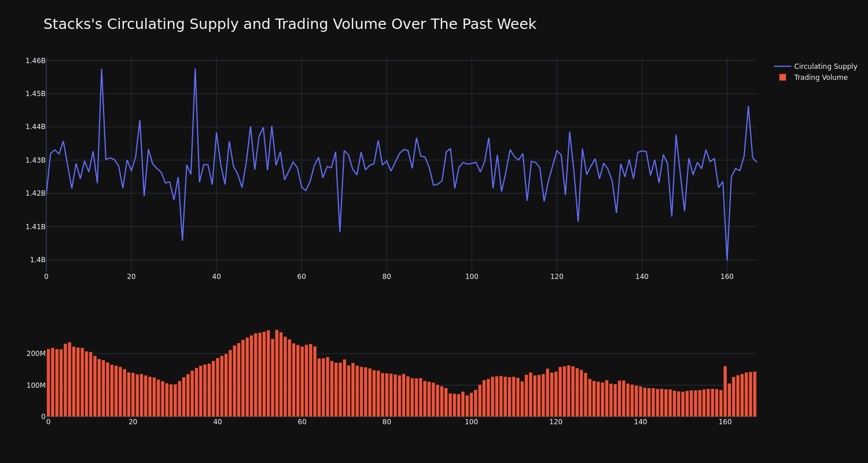The image size is (868, 463).
Task: Click the blue Circulating Supply legend line
Action: point(782,67)
